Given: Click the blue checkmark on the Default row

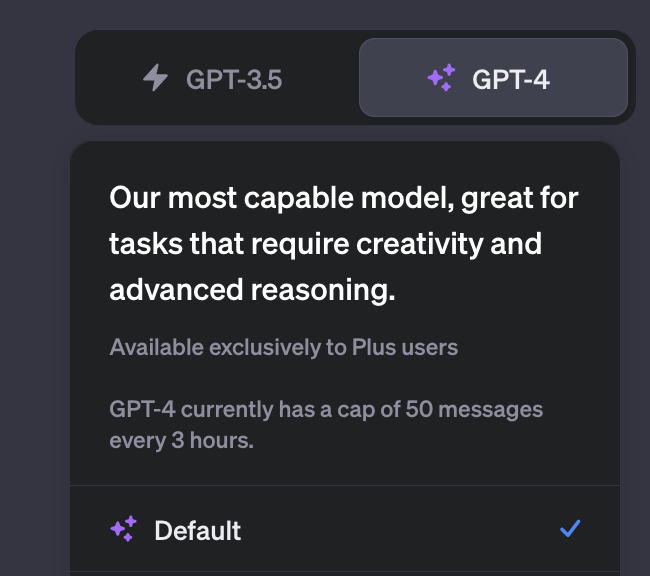Looking at the screenshot, I should [570, 528].
